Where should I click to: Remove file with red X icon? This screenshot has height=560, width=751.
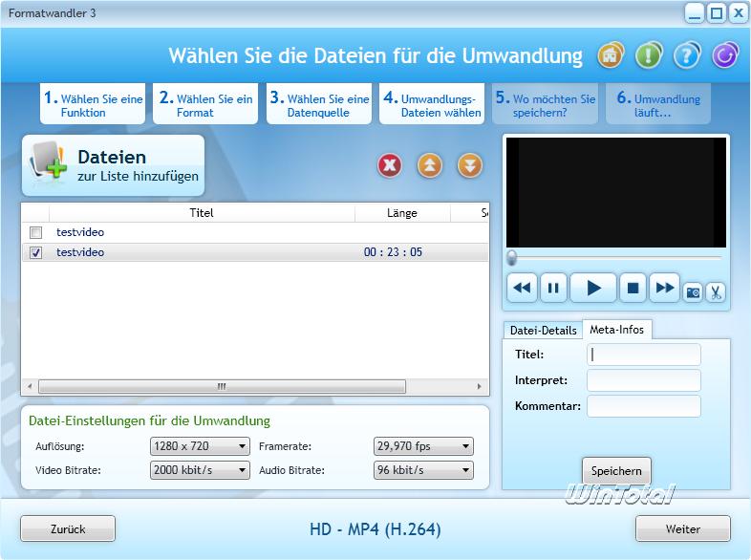pyautogui.click(x=390, y=165)
